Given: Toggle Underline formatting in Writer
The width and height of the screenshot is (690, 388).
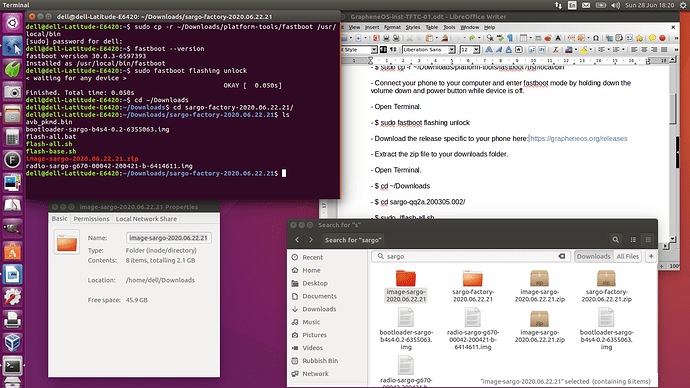Looking at the screenshot, I should click(x=508, y=50).
